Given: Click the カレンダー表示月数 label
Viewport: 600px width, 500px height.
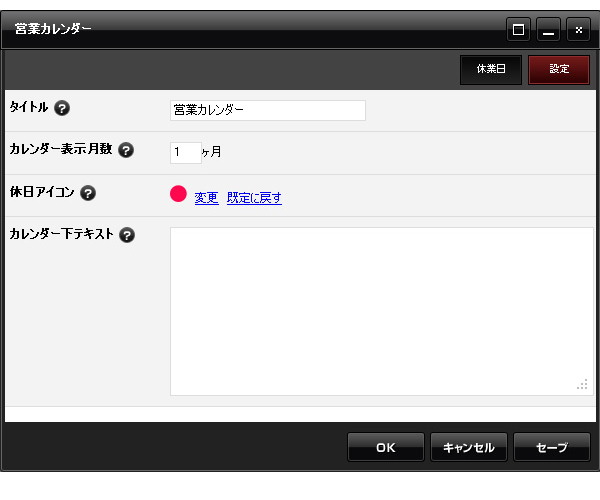Looking at the screenshot, I should pos(61,149).
